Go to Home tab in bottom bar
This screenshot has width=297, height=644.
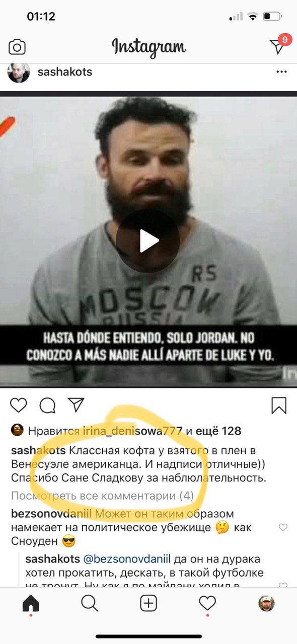[x=31, y=604]
